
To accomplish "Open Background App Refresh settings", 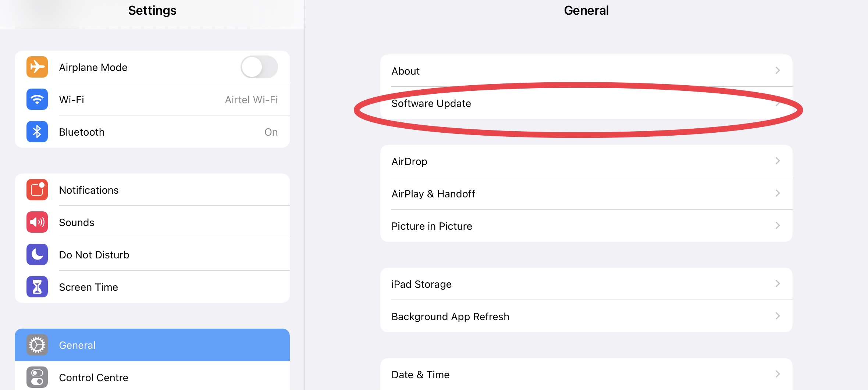I will [586, 316].
